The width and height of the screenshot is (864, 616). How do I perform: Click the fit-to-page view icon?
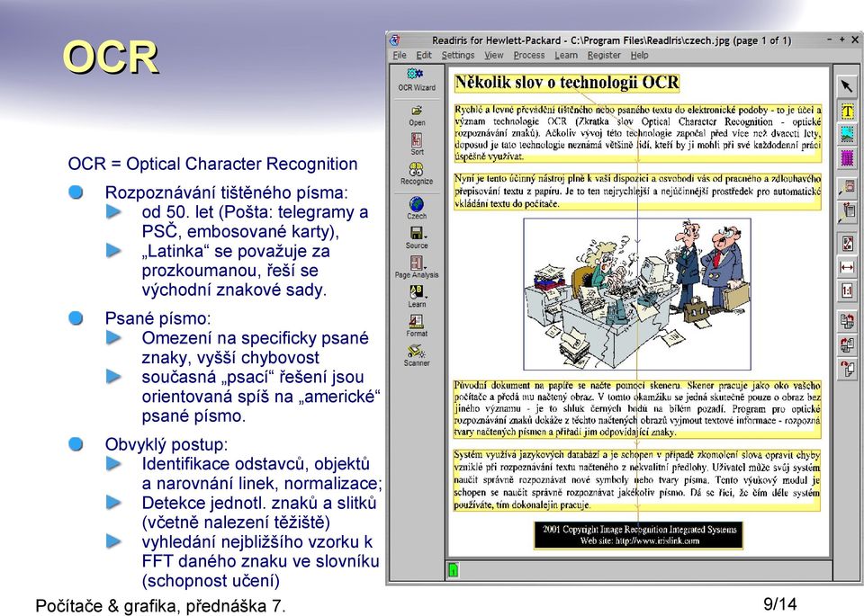(x=847, y=244)
